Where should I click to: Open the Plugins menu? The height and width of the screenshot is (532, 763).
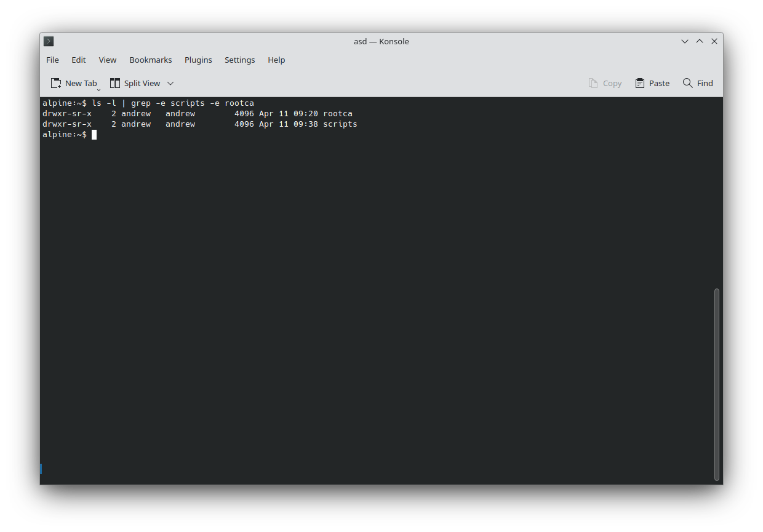coord(198,60)
